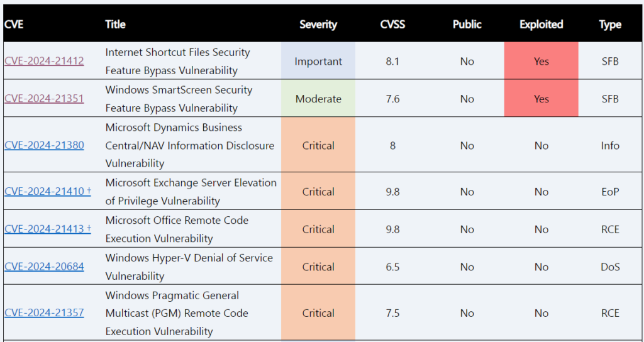This screenshot has height=342, width=644.
Task: Click the Severity column header
Action: tap(318, 25)
